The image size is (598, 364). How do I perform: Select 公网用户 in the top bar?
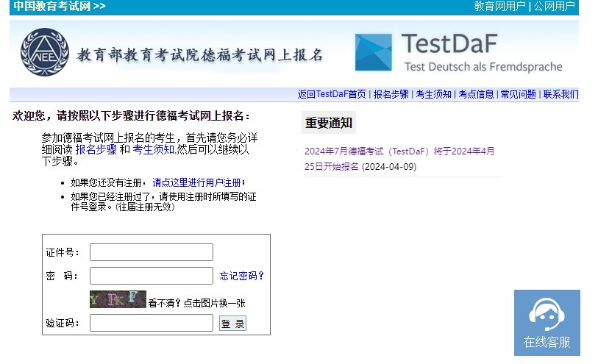554,6
